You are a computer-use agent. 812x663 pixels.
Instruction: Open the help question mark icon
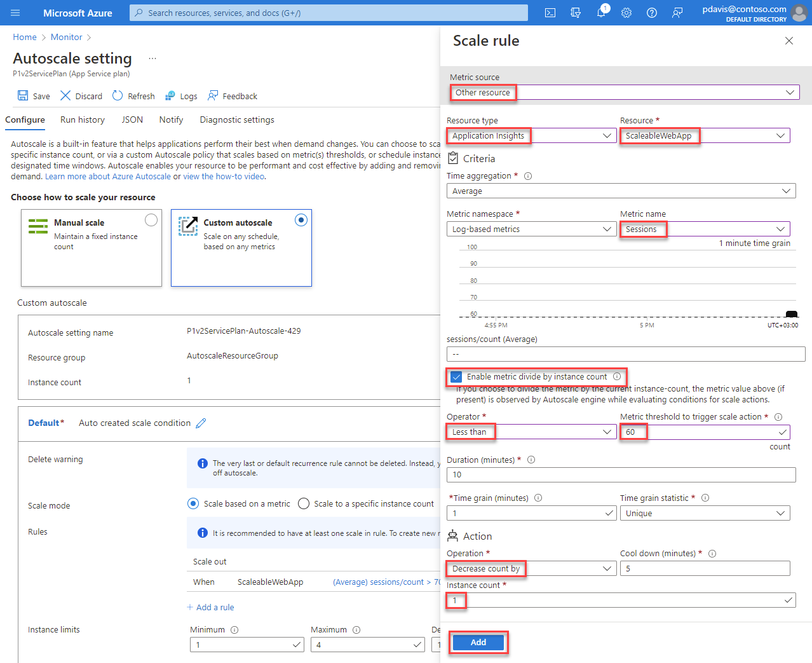652,13
